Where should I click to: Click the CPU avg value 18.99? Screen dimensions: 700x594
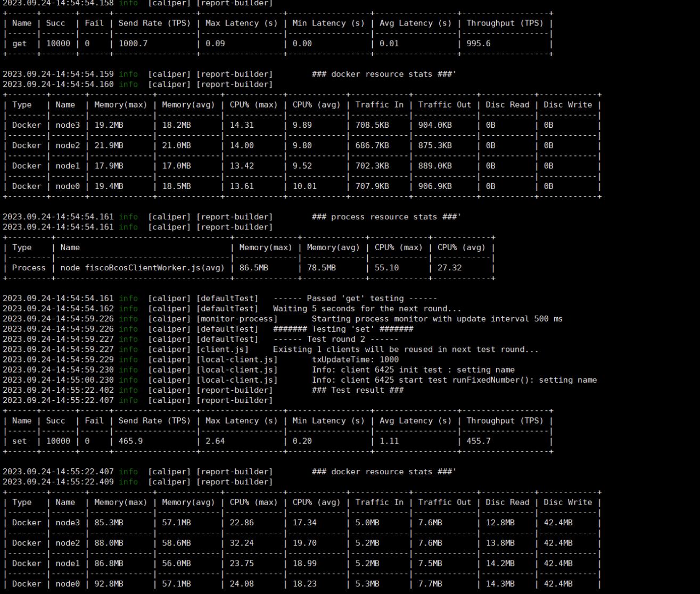(x=304, y=564)
